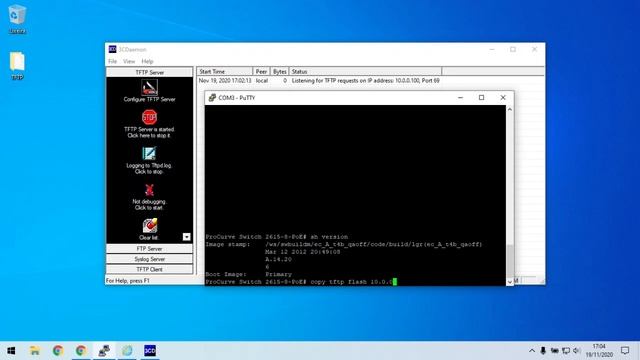Screen dimensions: 640x360
Task: Open the Windows Start menu
Action: click(x=11, y=351)
